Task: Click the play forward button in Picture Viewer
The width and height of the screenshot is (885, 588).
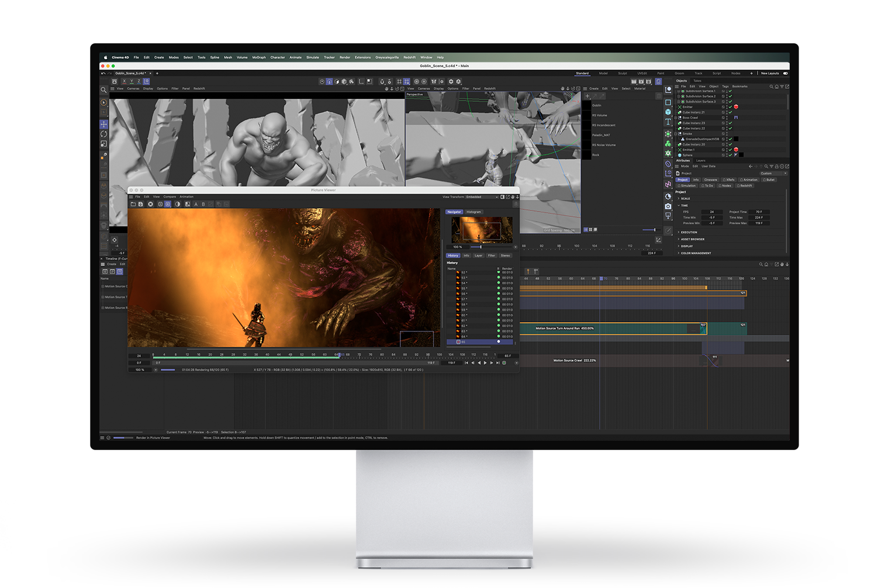Action: [485, 363]
